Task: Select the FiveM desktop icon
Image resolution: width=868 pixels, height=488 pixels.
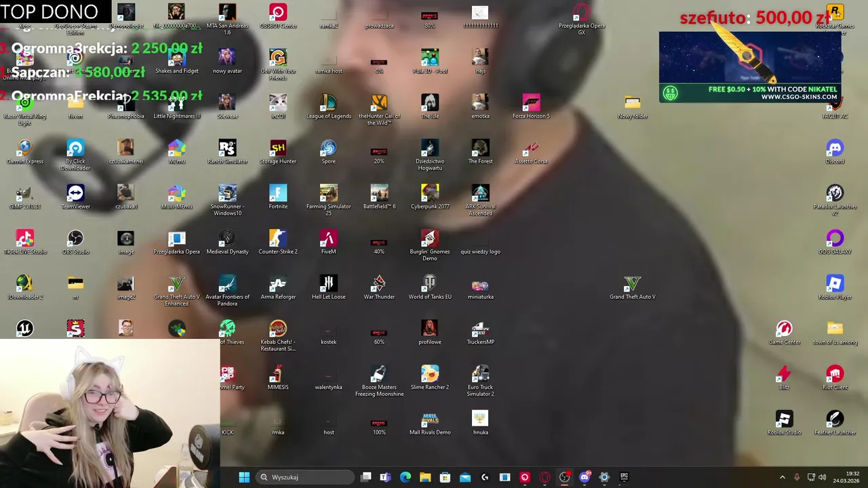Action: [x=328, y=242]
